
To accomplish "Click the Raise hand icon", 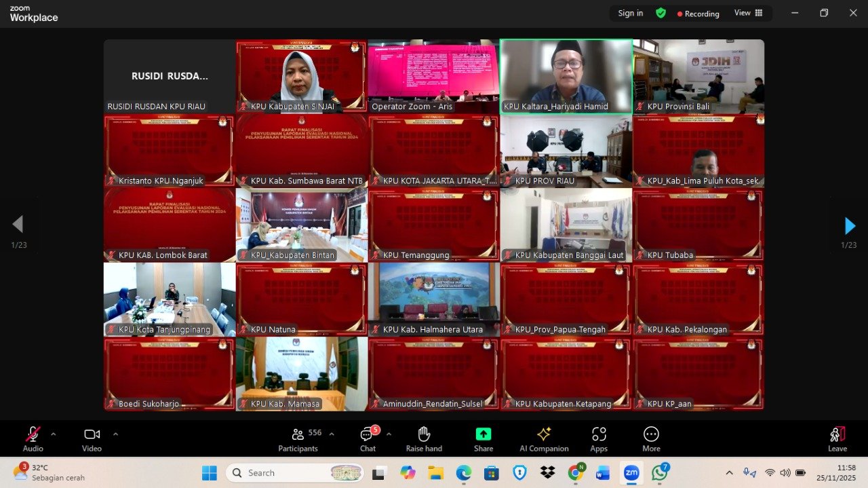I will [x=424, y=434].
